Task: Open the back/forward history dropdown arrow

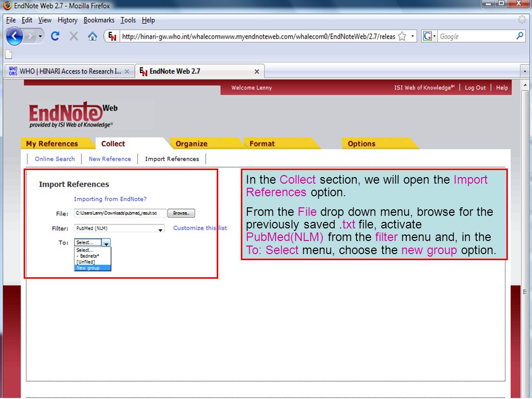Action: [x=40, y=36]
